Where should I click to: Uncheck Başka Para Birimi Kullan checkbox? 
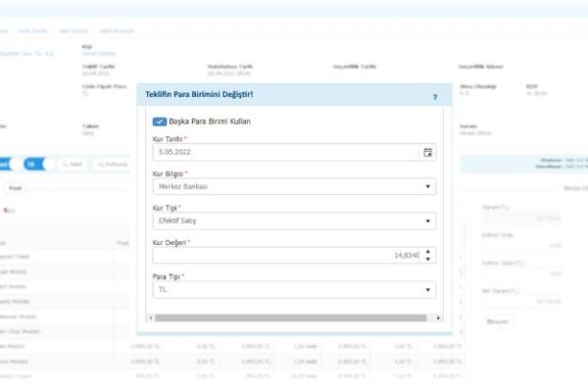click(159, 122)
